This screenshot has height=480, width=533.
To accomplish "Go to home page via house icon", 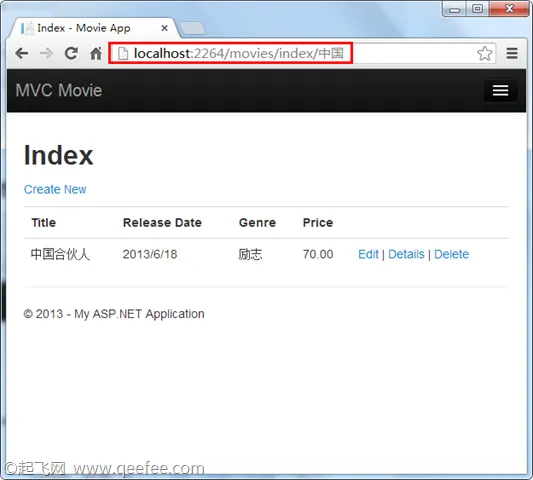I will 96,53.
